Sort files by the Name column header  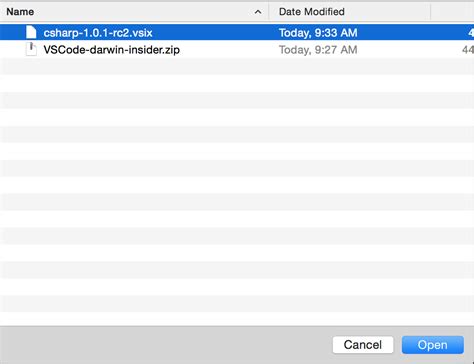pos(20,12)
